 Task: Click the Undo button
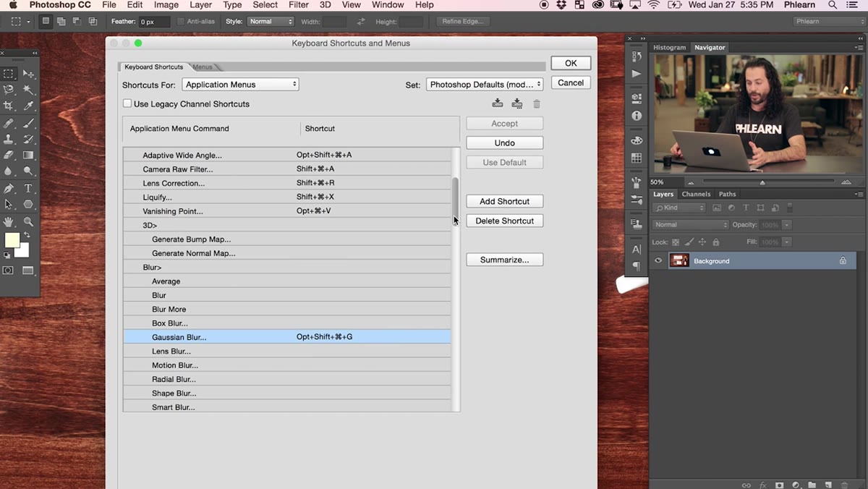(505, 143)
